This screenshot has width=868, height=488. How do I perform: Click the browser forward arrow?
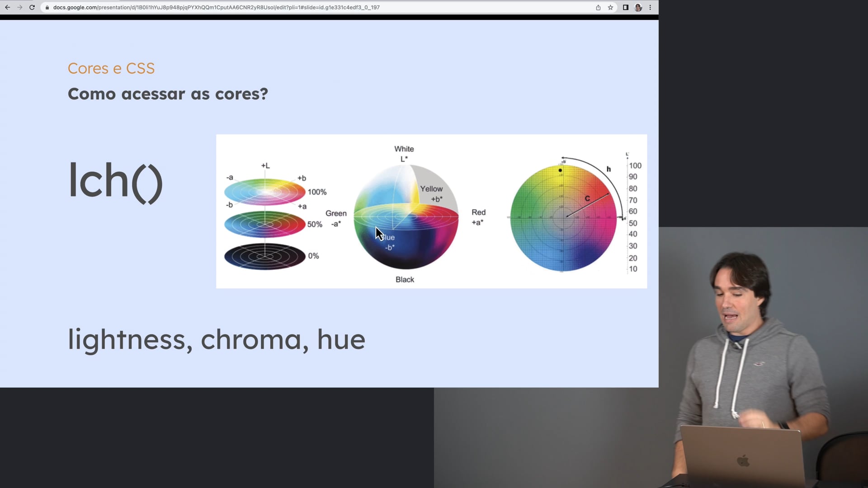pyautogui.click(x=20, y=7)
